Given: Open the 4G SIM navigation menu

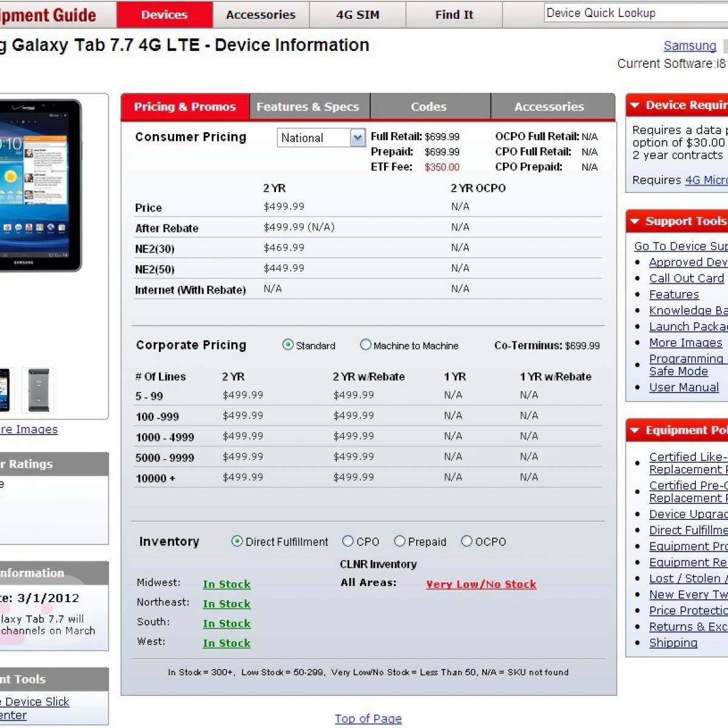Looking at the screenshot, I should [x=357, y=15].
